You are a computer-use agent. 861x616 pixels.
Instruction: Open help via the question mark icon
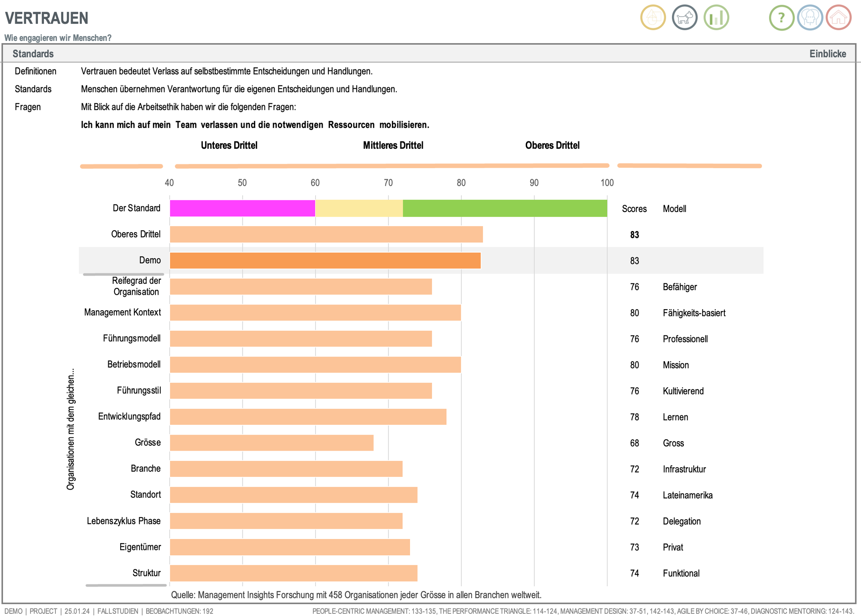781,17
